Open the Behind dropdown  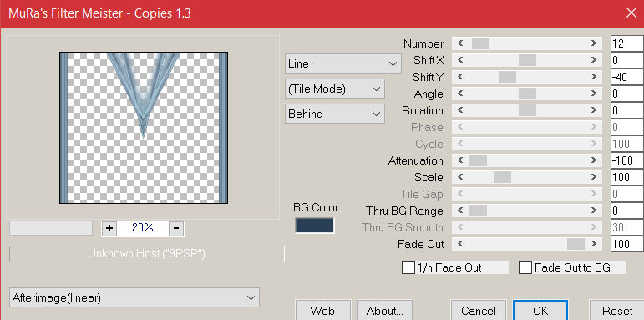click(335, 114)
